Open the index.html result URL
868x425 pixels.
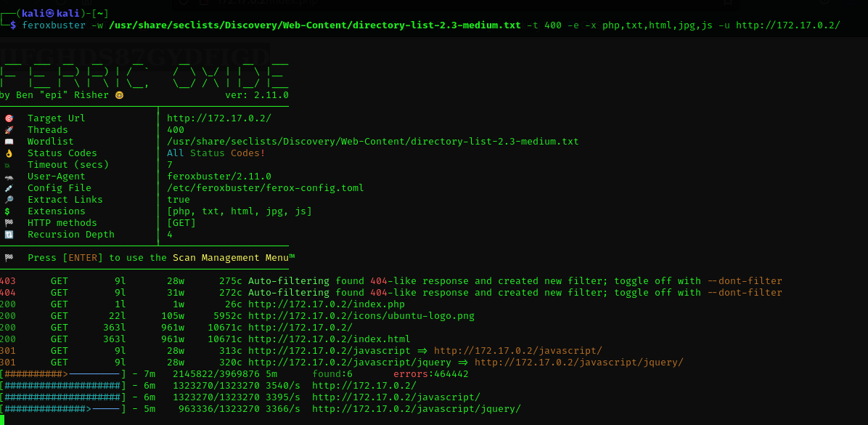329,339
